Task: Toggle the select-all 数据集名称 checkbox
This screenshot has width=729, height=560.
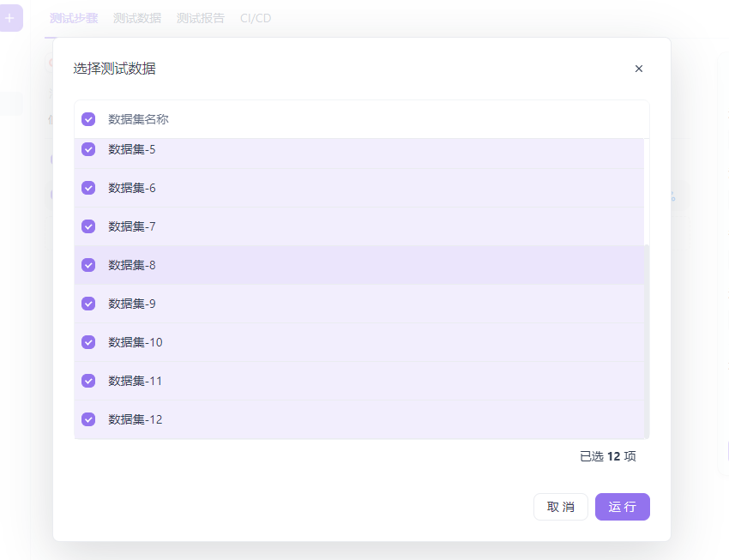Action: 88,119
